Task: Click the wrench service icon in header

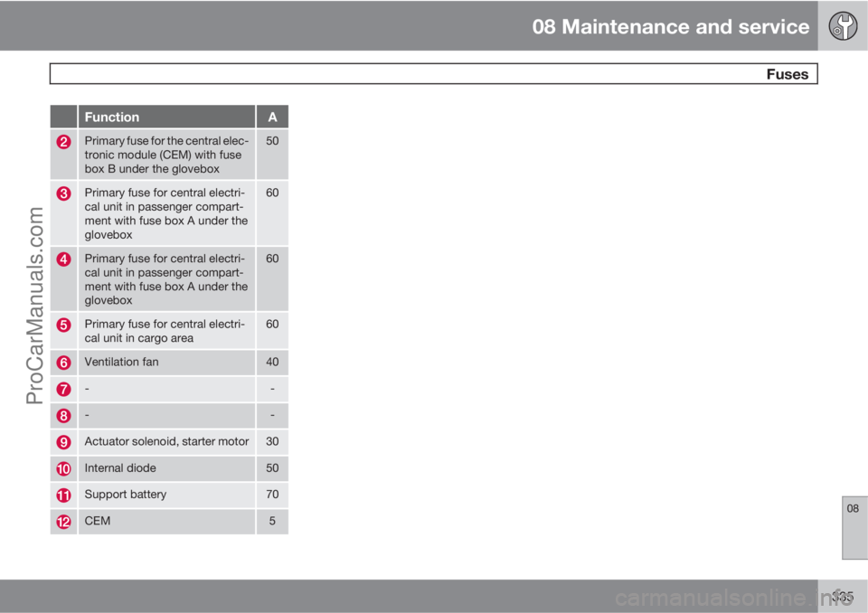Action: [x=843, y=25]
